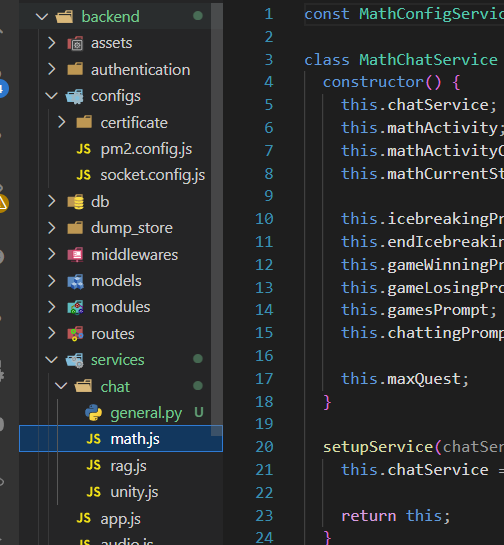The width and height of the screenshot is (504, 545).
Task: Click the JS icon of pm2.config.js
Action: tap(84, 149)
